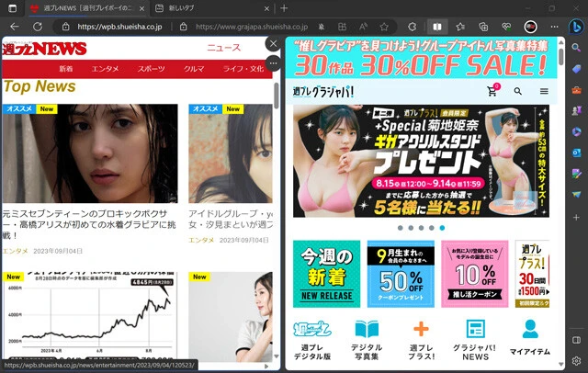Open the Bing Copilot sidebar icon
Screen dimensions: 588x373
[x=576, y=27]
